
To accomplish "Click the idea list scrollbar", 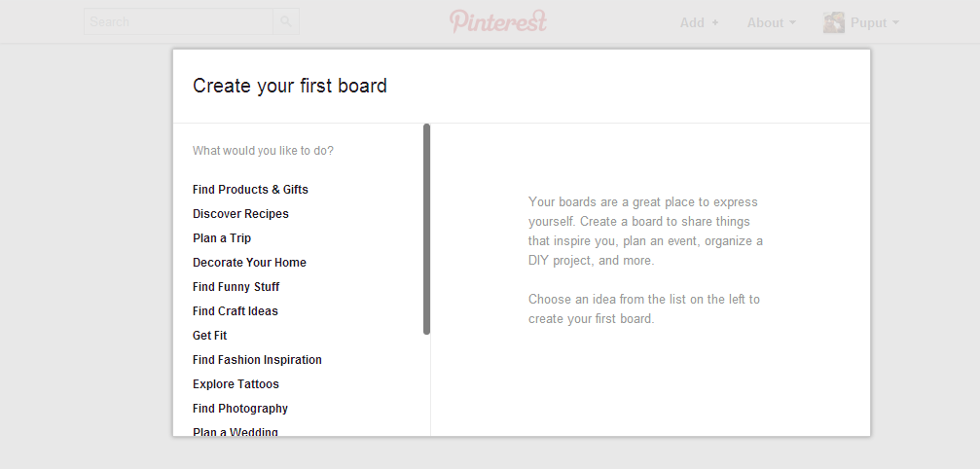I will point(427,230).
